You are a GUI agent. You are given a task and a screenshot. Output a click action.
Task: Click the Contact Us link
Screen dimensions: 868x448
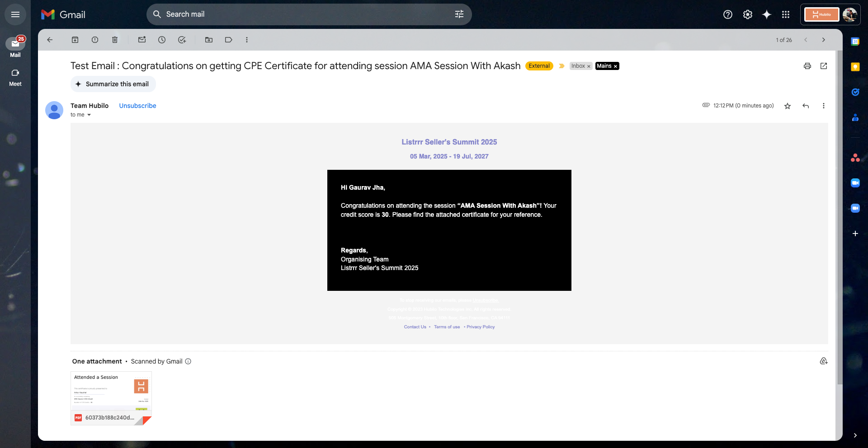(x=415, y=327)
